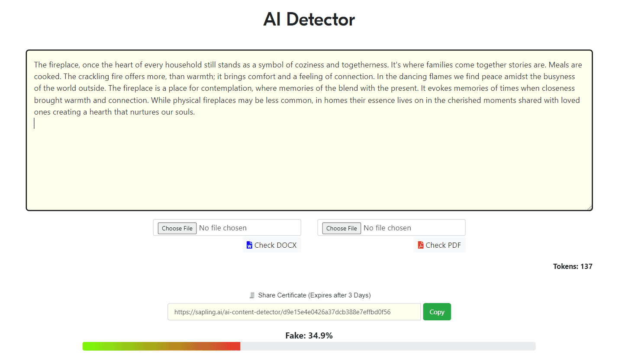Click the colored Fake percentage progress bar
The image size is (625, 364).
point(161,346)
